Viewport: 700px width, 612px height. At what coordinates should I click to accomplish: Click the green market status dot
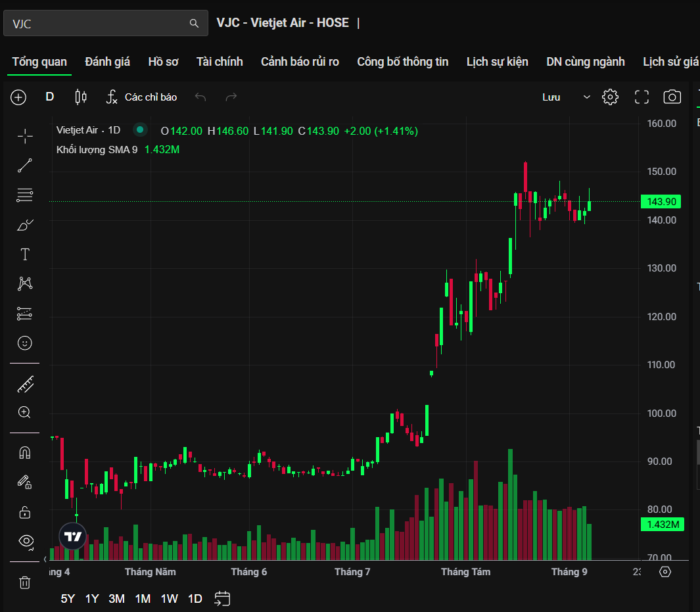[x=140, y=130]
